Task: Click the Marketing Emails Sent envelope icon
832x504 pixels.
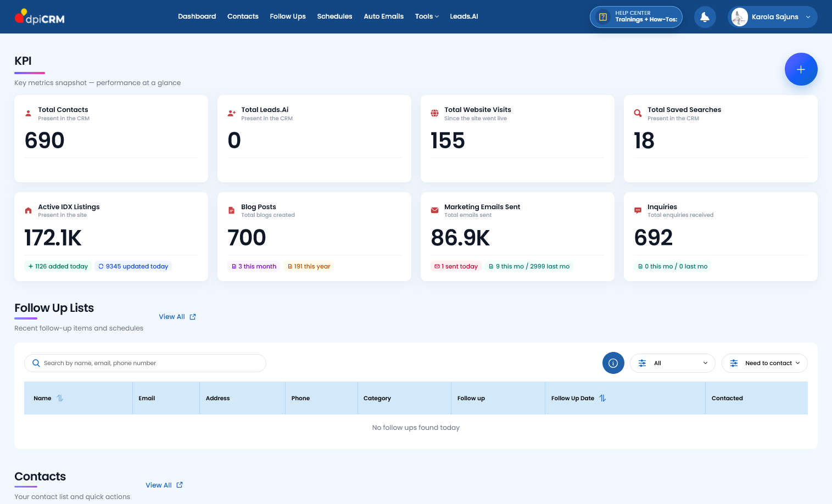Action: (x=434, y=210)
